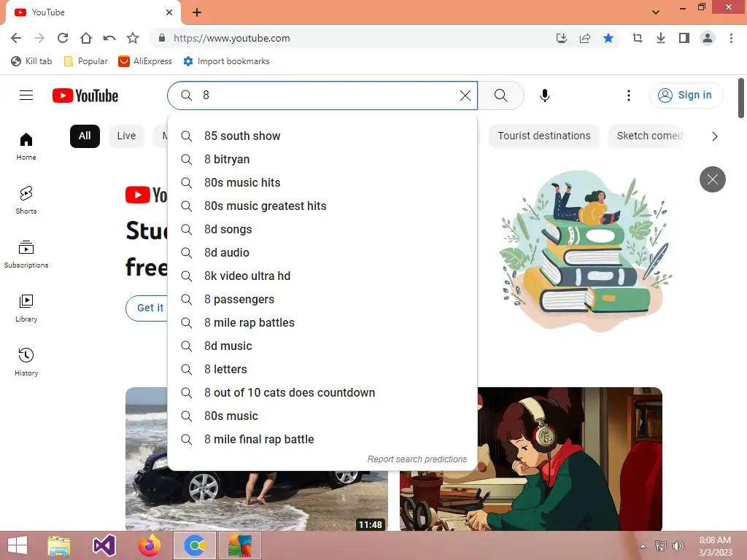Open AliExpress bookmark
Screen dimensions: 747x560
145,61
